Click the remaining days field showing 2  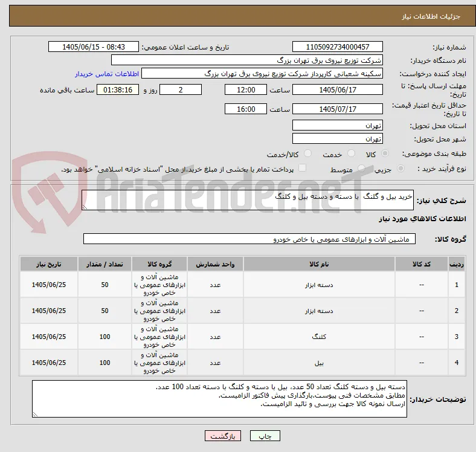point(181,89)
